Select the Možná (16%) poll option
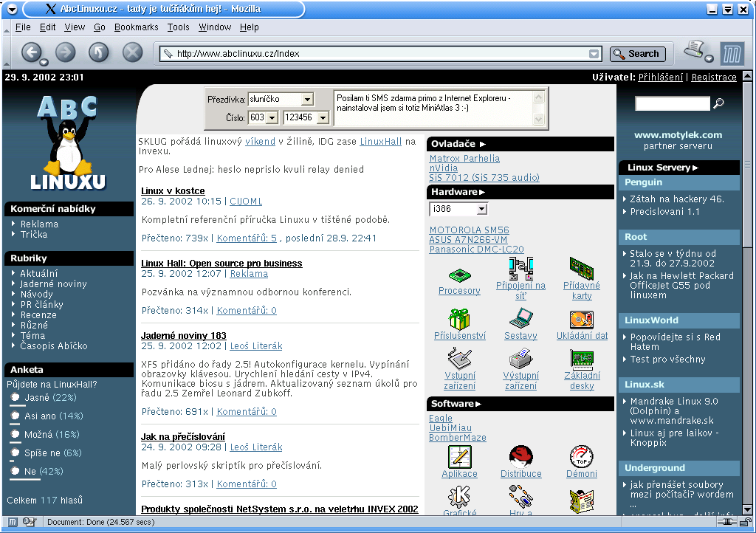The width and height of the screenshot is (756, 533). pyautogui.click(x=15, y=434)
